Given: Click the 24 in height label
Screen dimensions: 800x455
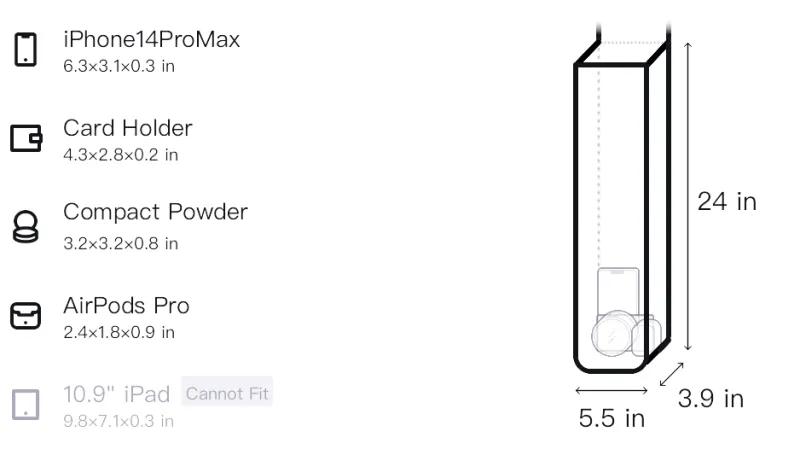Looking at the screenshot, I should click(x=727, y=201).
